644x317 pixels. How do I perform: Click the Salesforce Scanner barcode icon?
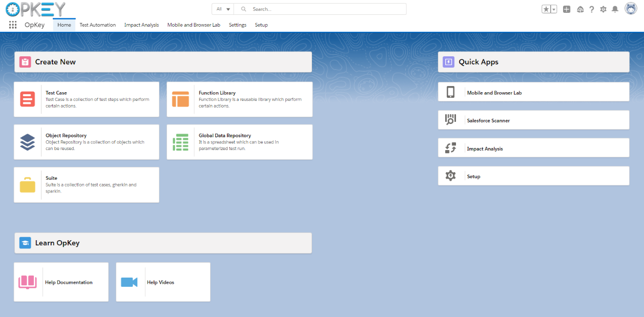click(450, 120)
